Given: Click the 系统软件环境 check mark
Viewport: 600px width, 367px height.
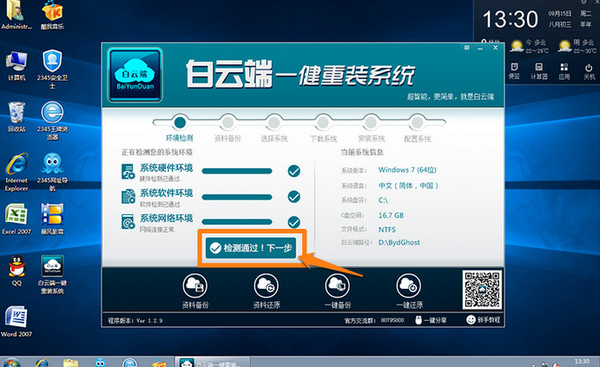Looking at the screenshot, I should point(294,197).
